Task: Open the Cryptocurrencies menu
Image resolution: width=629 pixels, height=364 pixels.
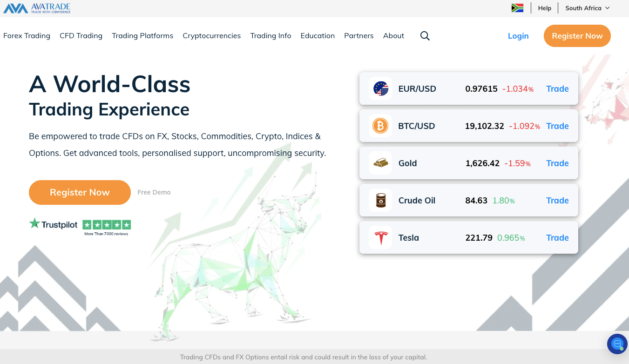Action: [x=212, y=36]
